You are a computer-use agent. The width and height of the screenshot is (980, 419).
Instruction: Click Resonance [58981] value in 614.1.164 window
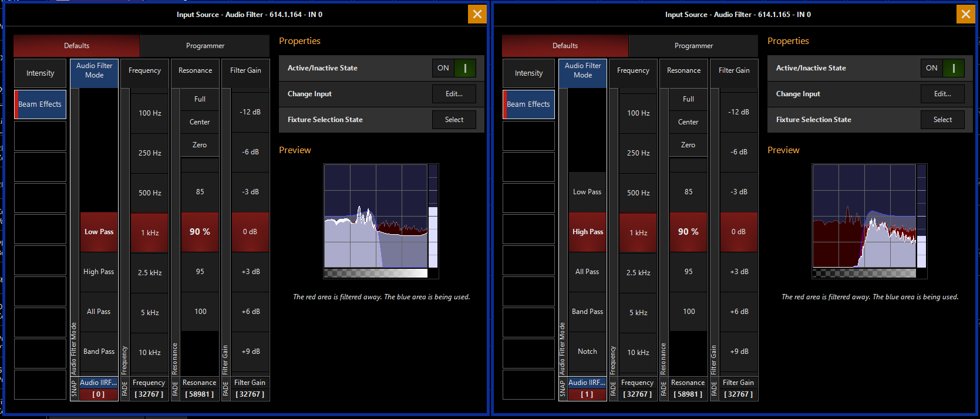pyautogui.click(x=200, y=394)
